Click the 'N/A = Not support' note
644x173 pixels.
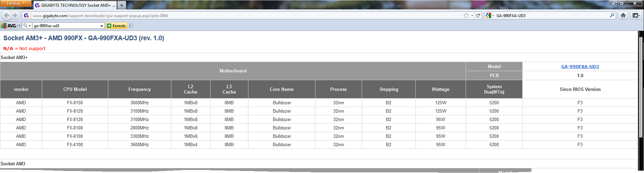click(24, 48)
